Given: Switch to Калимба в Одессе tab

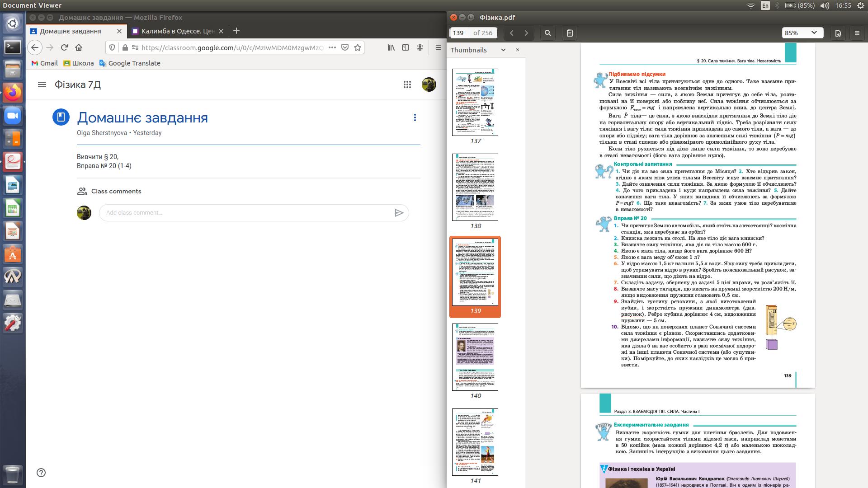Looking at the screenshot, I should [x=177, y=31].
